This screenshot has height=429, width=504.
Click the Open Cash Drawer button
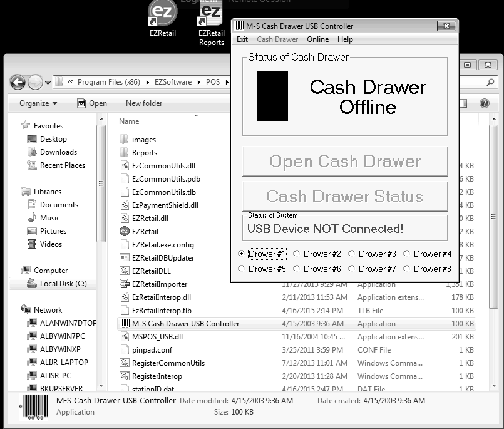tap(345, 161)
